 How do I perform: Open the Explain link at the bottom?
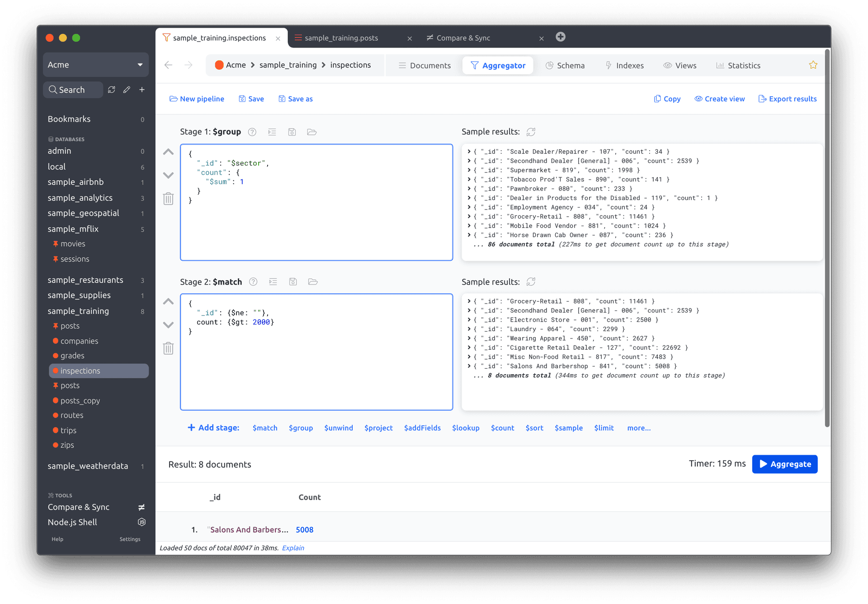point(292,547)
